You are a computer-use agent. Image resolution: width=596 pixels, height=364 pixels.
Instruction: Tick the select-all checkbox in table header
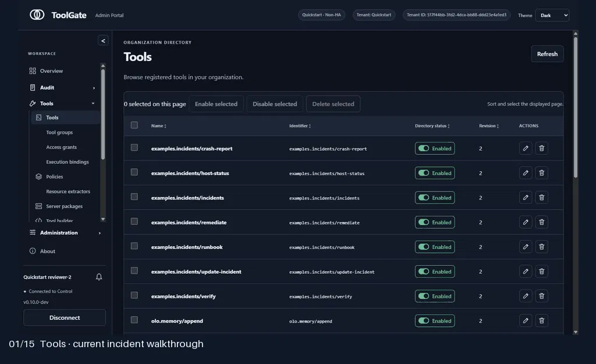(134, 125)
